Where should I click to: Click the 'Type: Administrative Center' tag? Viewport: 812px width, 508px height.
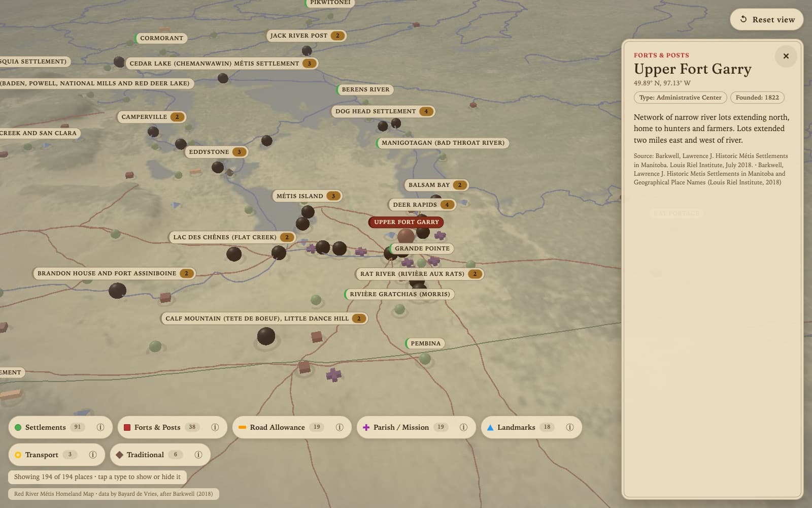click(680, 98)
